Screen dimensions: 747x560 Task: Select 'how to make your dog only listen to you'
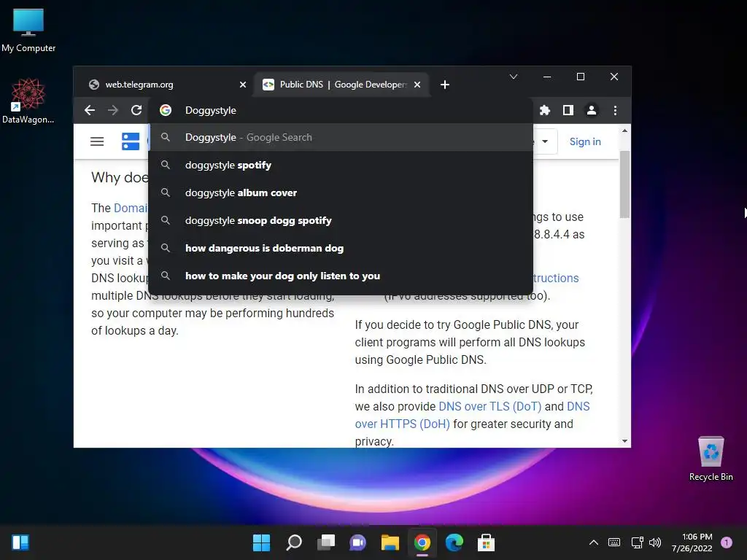(341, 276)
